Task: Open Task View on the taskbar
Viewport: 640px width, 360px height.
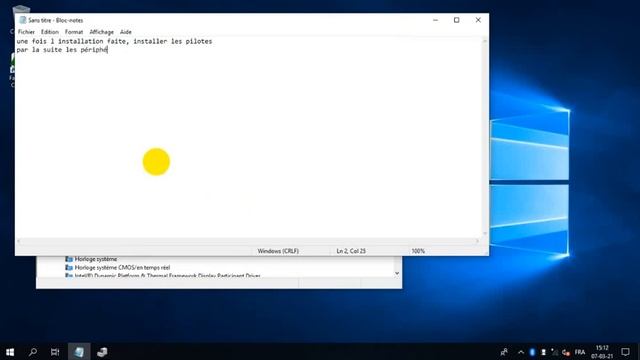Action: pyautogui.click(x=55, y=352)
